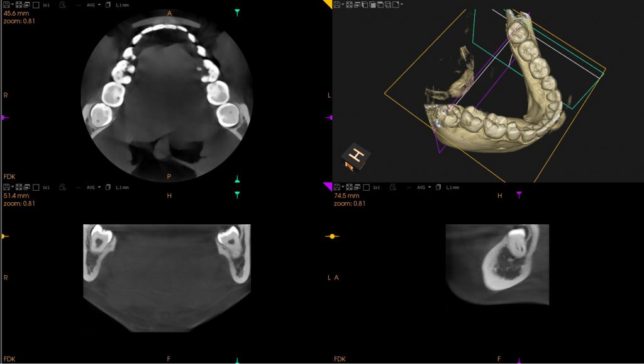Viewport: 644px width, 364px height.
Task: Toggle the square checkbox in the axial view toolbar
Action: 36,4
